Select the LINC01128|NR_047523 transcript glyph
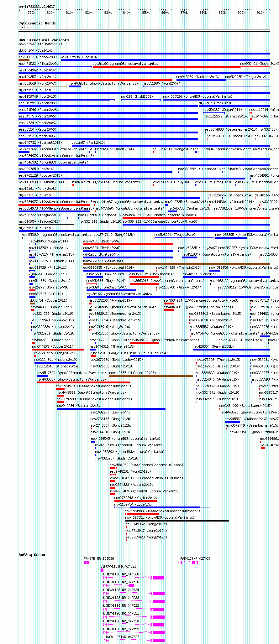 134,601
